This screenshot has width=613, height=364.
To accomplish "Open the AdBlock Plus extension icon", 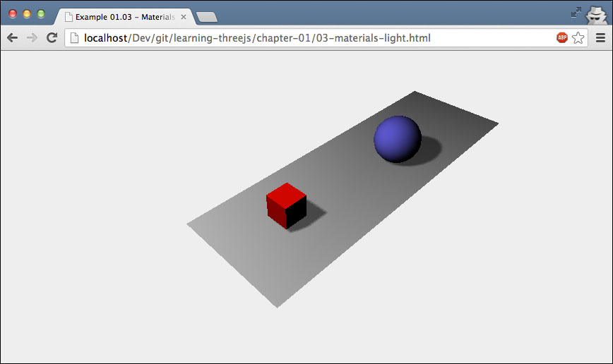I will (561, 37).
